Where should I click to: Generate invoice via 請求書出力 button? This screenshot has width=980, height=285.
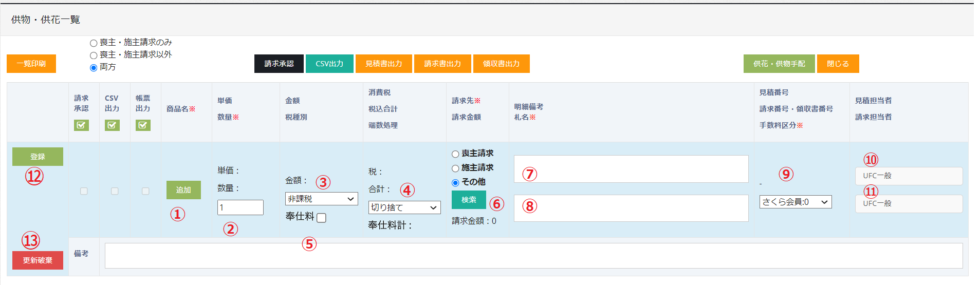[442, 64]
